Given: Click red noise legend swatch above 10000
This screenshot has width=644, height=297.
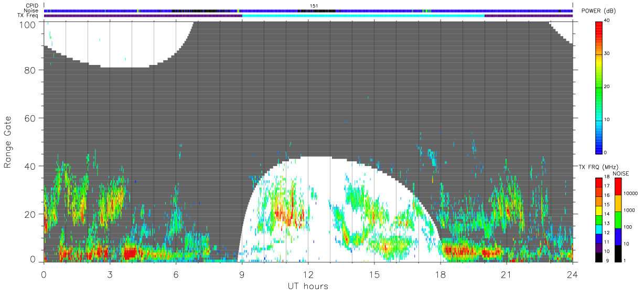Looking at the screenshot, I should pyautogui.click(x=619, y=186).
